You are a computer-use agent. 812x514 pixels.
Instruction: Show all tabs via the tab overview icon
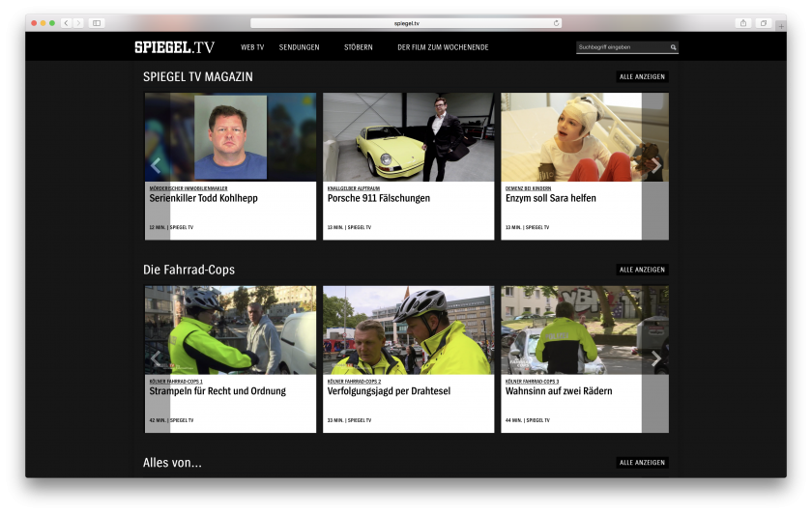coord(764,23)
